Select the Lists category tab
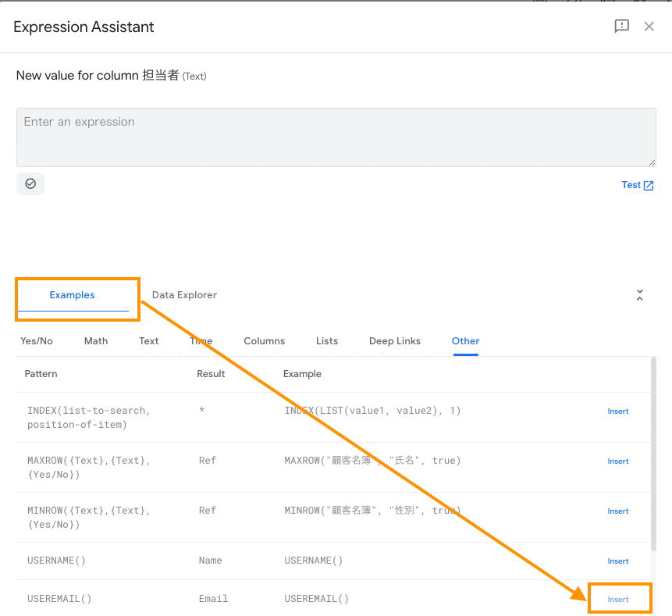672x616 pixels. pos(327,341)
